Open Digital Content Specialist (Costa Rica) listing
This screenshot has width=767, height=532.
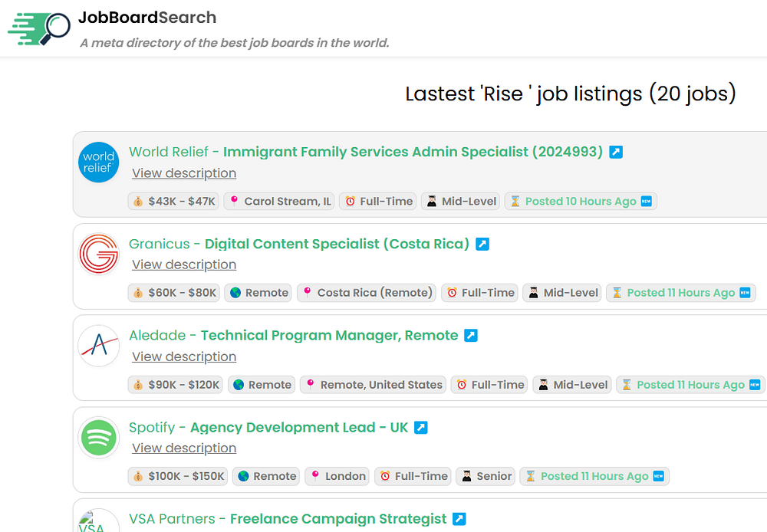(337, 244)
